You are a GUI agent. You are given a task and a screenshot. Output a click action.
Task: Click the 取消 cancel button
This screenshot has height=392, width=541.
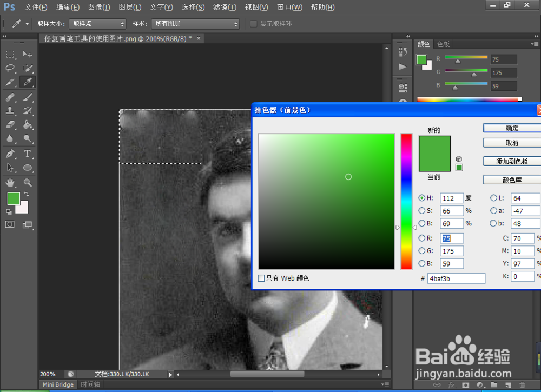512,143
